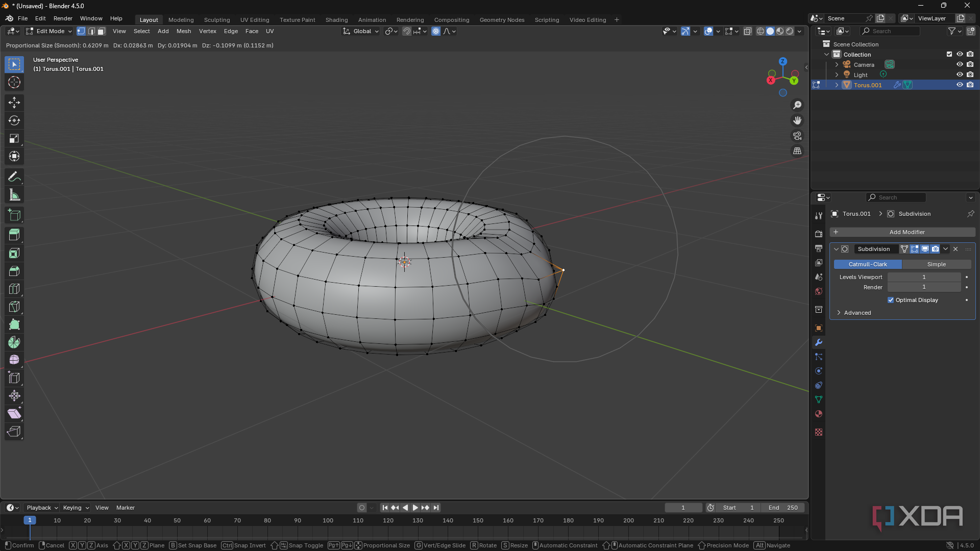Open the Playback dropdown in timeline
The image size is (980, 551).
coord(42,508)
